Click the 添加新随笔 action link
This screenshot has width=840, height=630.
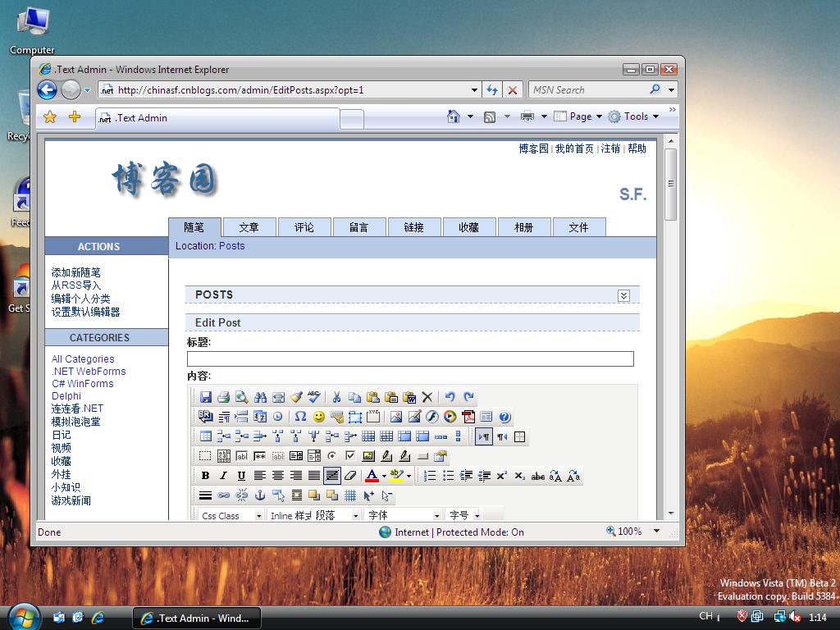tap(76, 272)
